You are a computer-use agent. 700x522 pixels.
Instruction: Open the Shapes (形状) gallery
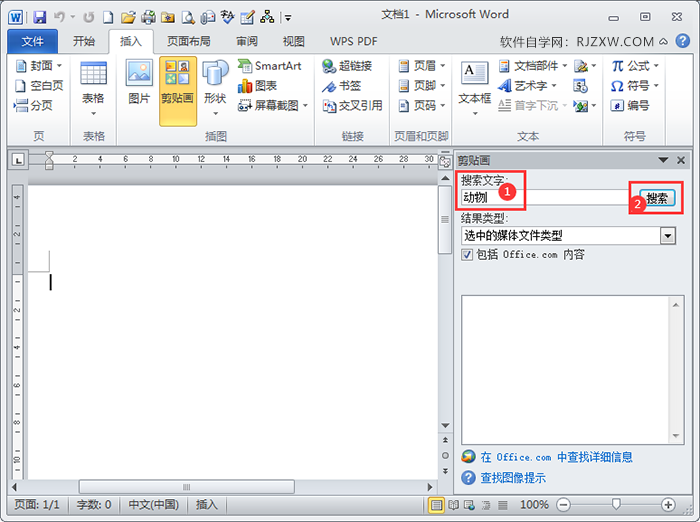pyautogui.click(x=215, y=88)
